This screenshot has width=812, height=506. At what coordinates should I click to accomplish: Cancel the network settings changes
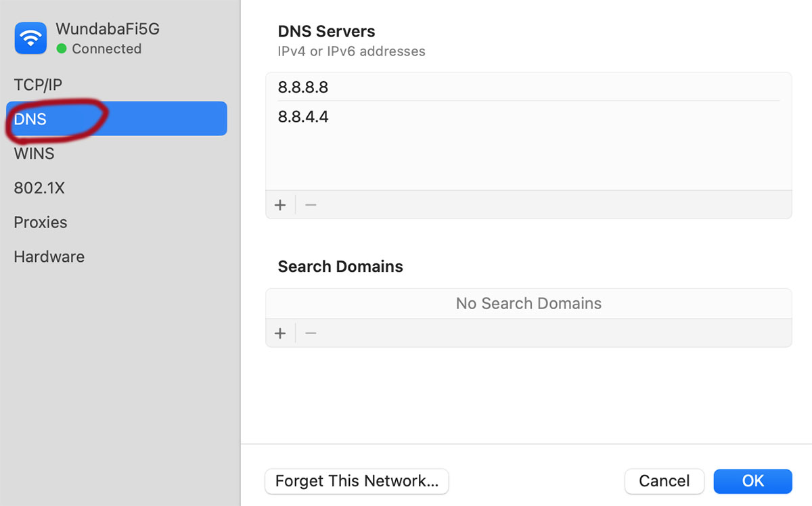(664, 481)
